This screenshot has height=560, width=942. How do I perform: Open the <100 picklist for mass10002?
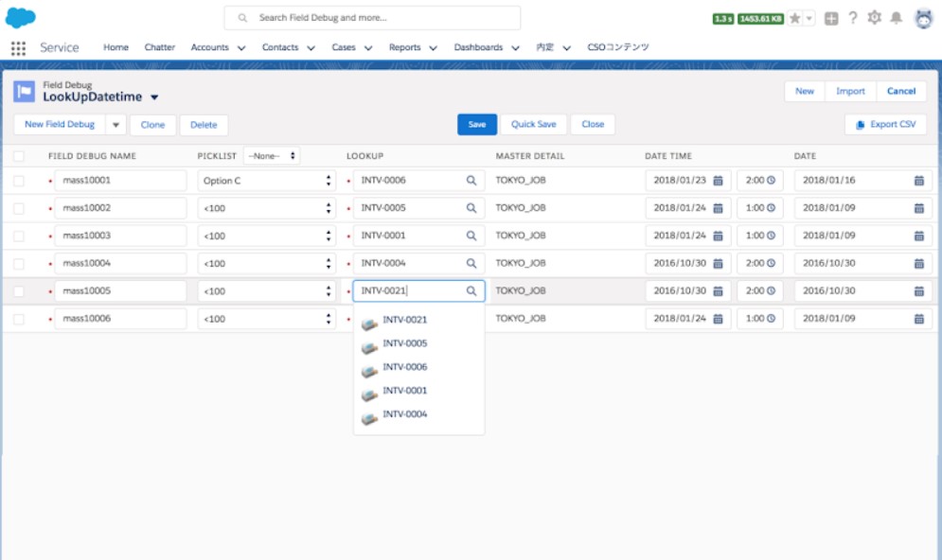tap(266, 208)
